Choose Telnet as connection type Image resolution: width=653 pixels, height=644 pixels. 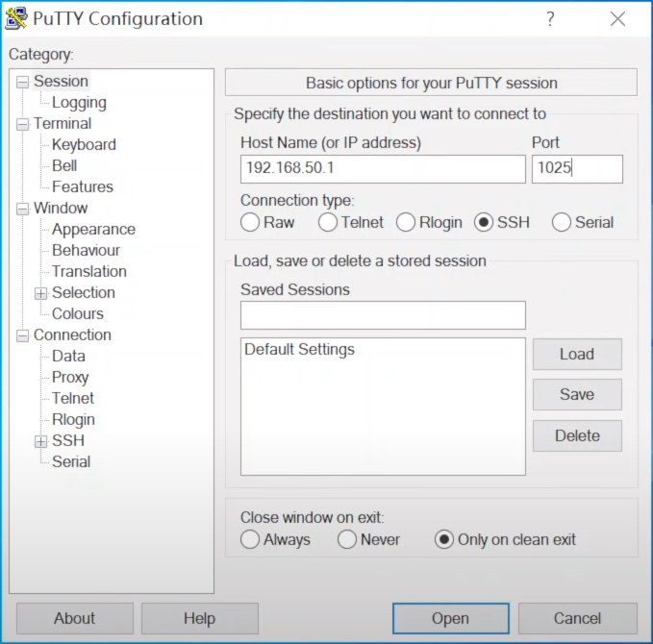[x=328, y=222]
